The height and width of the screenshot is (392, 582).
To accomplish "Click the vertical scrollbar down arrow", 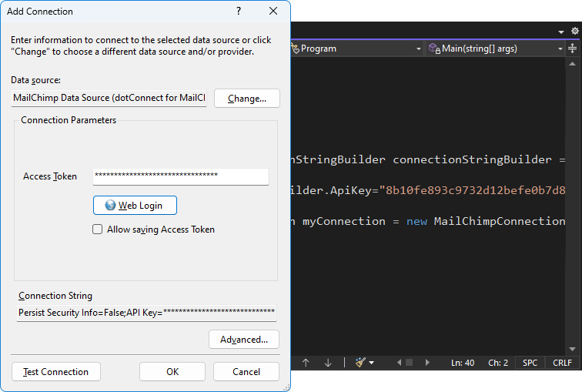I will (572, 349).
